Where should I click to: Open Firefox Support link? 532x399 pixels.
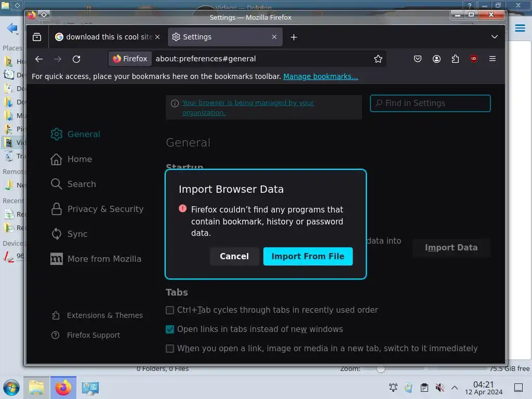[86, 335]
